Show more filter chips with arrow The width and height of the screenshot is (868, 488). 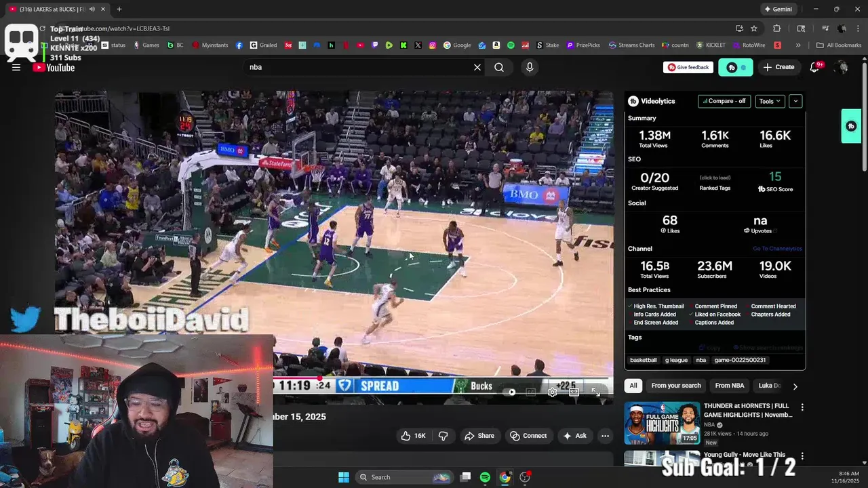point(795,386)
